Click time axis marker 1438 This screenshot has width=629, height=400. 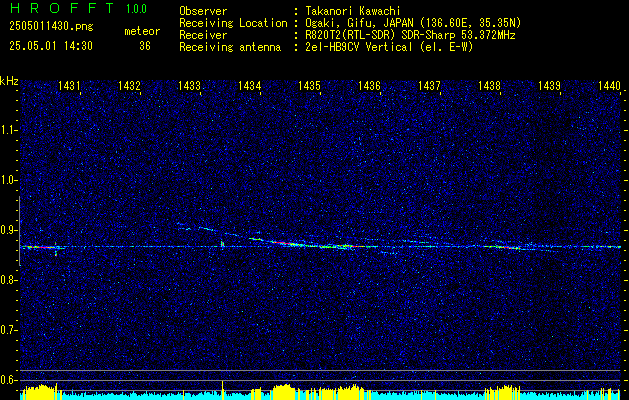489,85
